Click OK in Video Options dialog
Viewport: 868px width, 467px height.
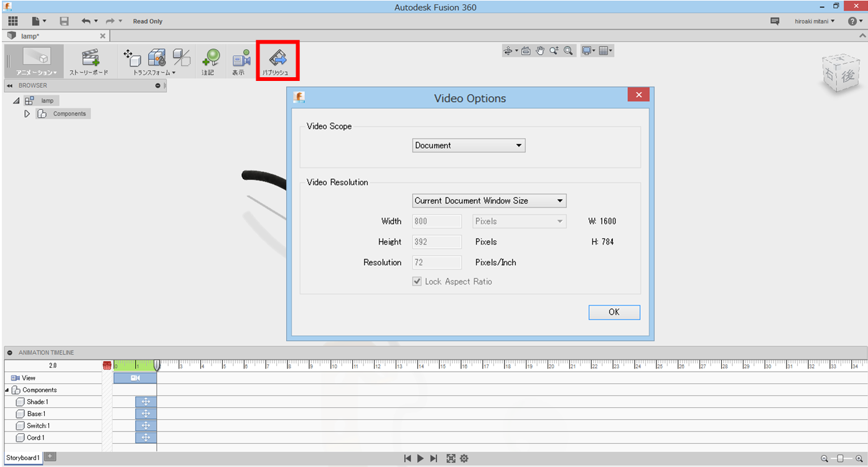[x=614, y=312]
